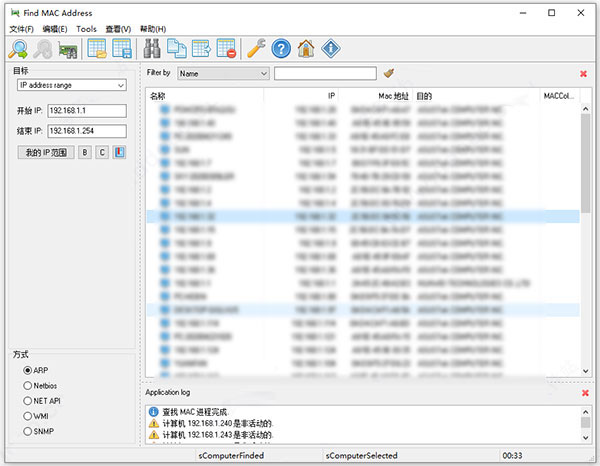The image size is (600, 466).
Task: Sort by the MACCol column header
Action: tap(560, 96)
